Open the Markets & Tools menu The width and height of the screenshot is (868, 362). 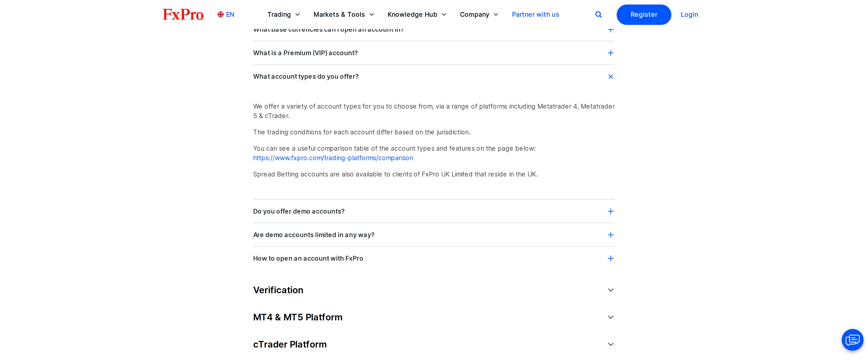[344, 14]
